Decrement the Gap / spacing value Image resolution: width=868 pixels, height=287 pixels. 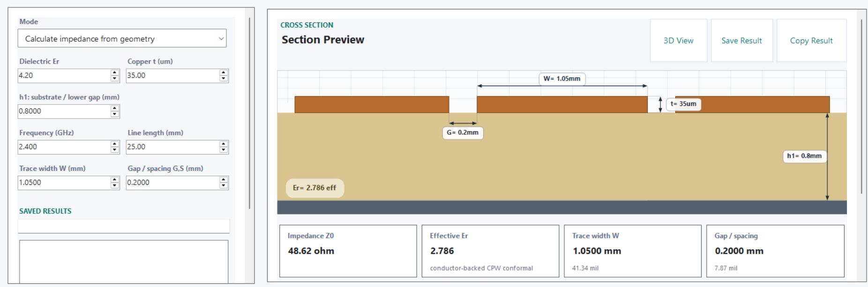coord(224,186)
